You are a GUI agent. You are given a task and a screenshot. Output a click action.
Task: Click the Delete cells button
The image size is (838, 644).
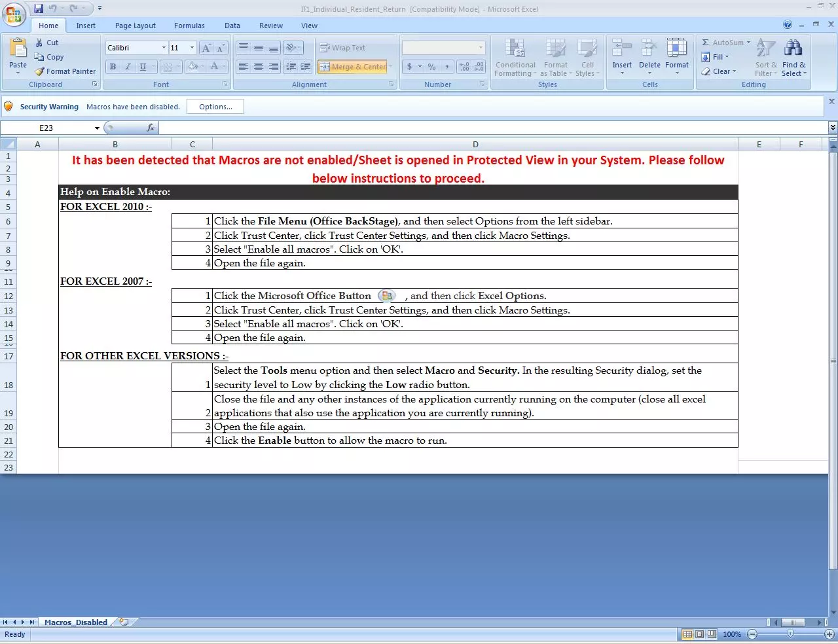[649, 58]
